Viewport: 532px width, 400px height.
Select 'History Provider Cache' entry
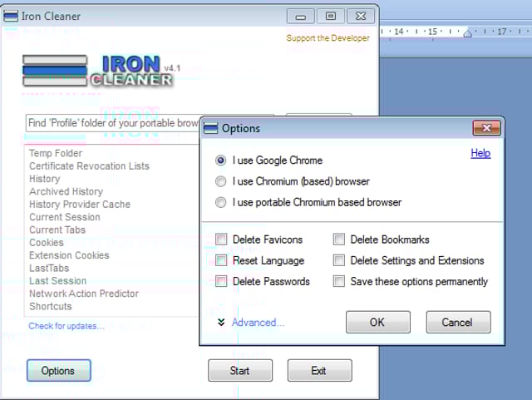click(80, 204)
